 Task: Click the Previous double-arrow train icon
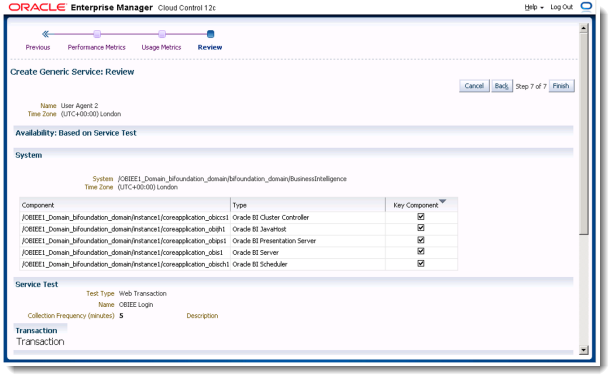coord(45,34)
